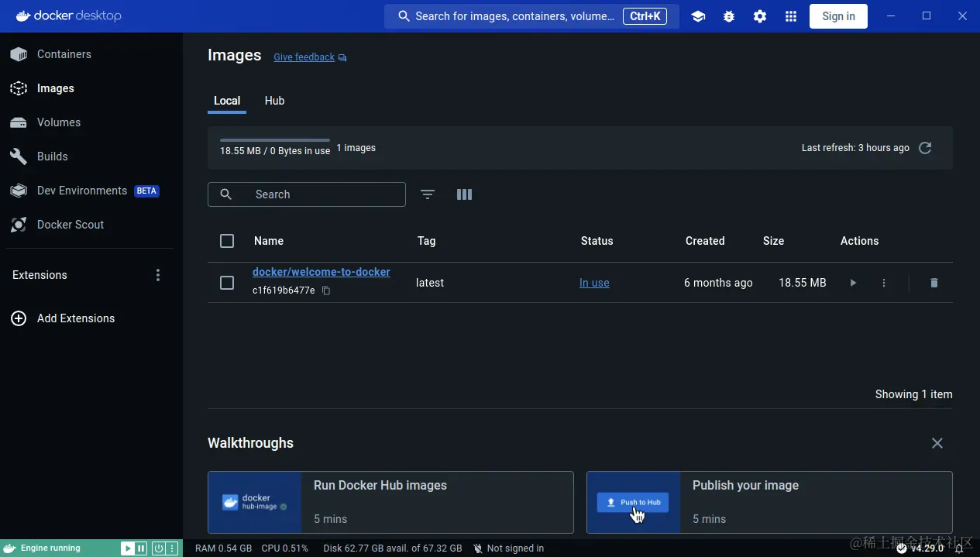Click the Showing 1 item text
Viewport: 980px width, 557px height.
click(914, 394)
